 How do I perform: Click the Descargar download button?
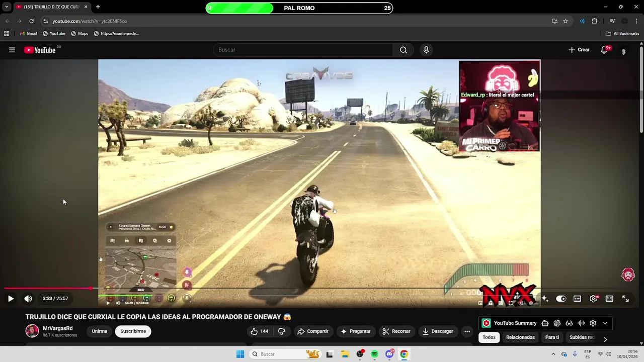click(x=438, y=331)
